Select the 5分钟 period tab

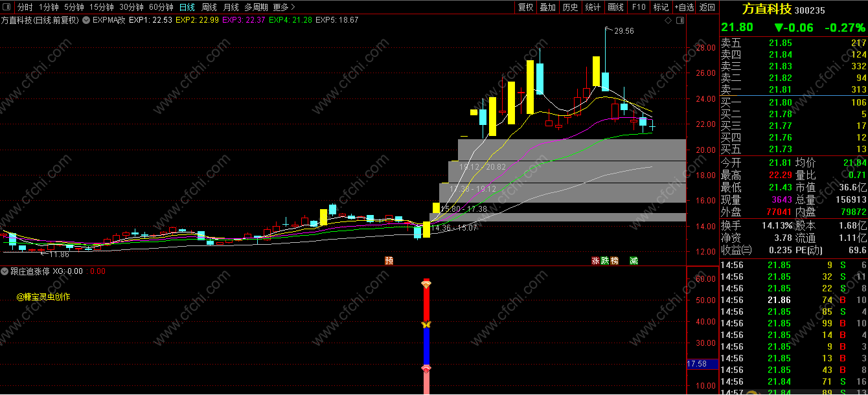74,7
